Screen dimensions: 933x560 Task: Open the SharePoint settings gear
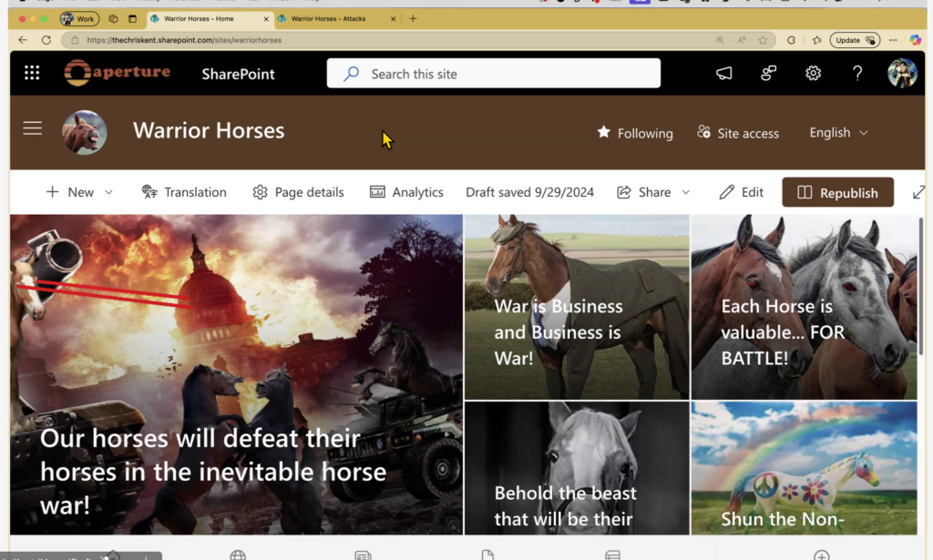tap(814, 73)
